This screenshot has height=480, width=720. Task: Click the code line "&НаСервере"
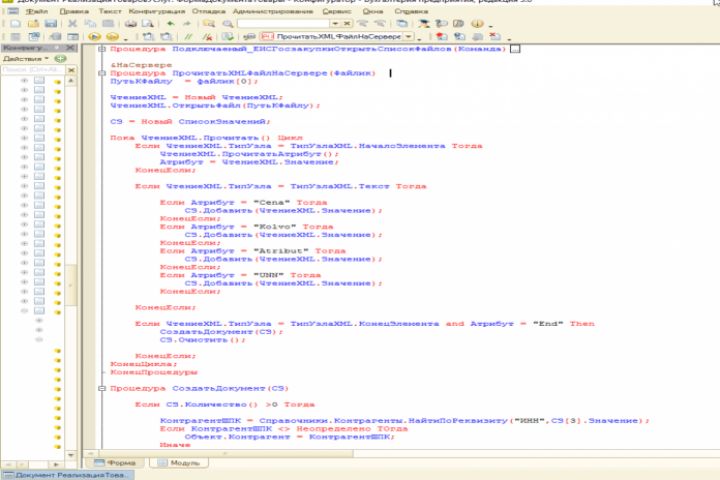tap(141, 65)
